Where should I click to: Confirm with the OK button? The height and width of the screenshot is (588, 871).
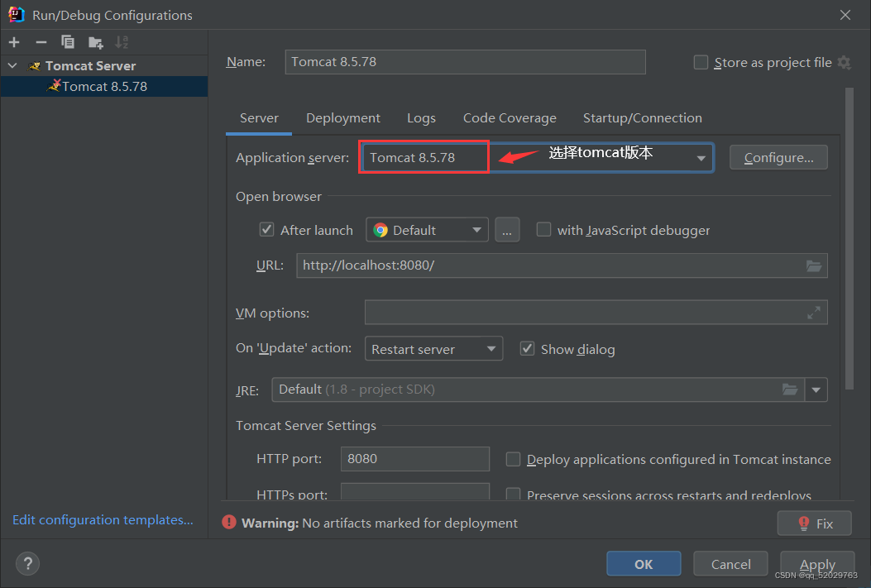tap(644, 564)
